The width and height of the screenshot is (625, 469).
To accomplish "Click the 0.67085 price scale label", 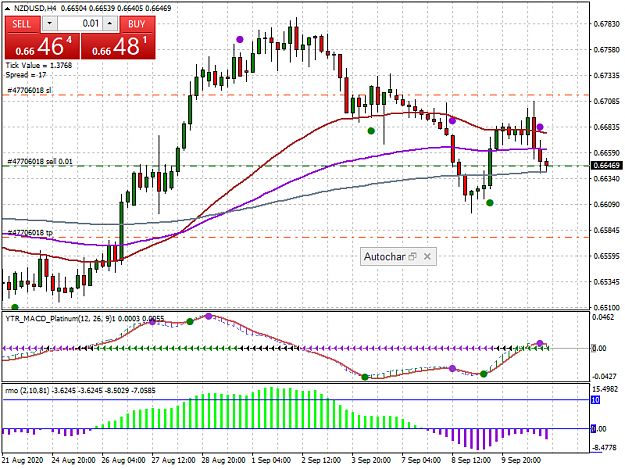I will (607, 101).
